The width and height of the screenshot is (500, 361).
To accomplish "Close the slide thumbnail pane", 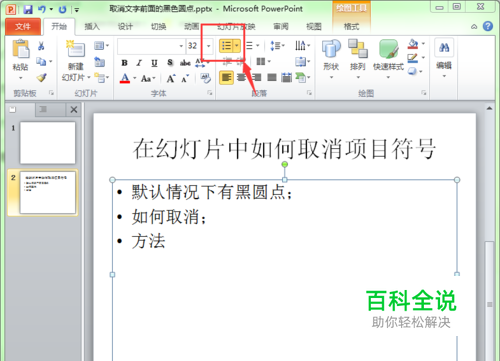I will [x=74, y=109].
